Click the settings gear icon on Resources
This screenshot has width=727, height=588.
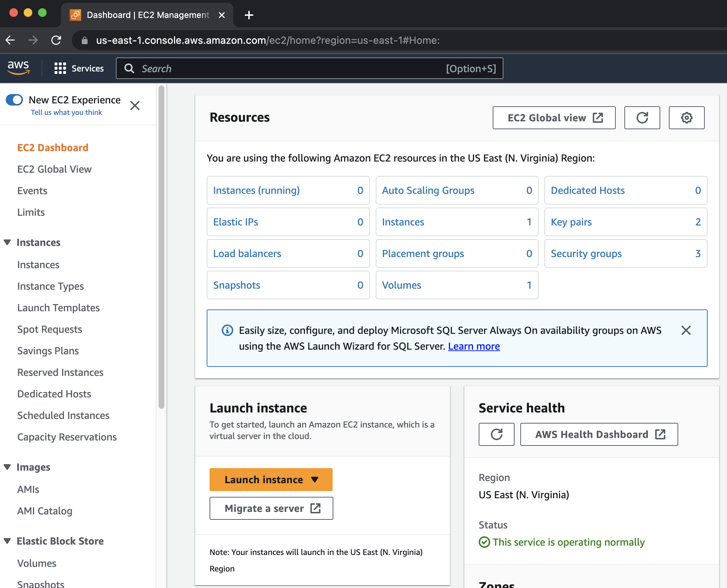click(x=687, y=118)
